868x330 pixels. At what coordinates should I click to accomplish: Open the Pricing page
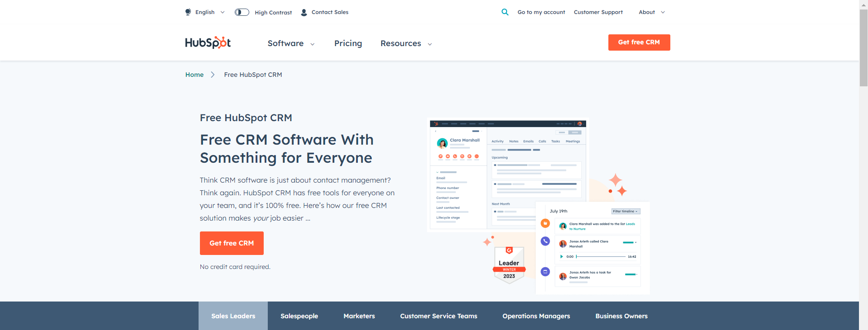point(348,43)
